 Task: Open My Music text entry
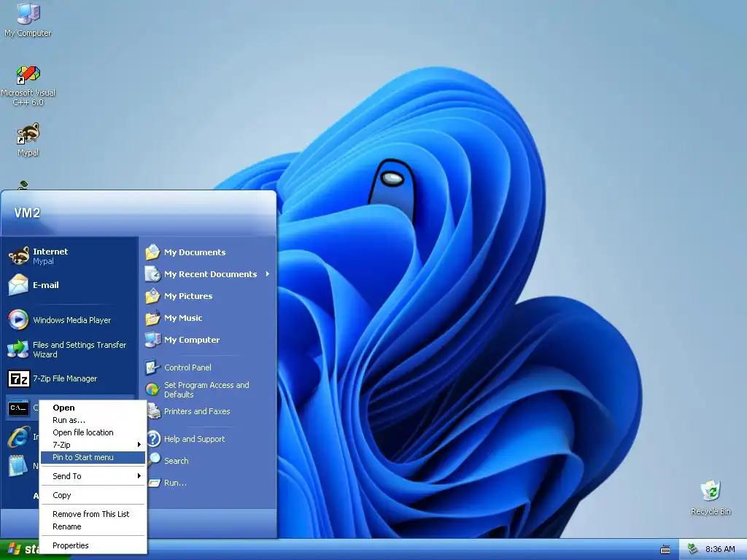(x=183, y=318)
